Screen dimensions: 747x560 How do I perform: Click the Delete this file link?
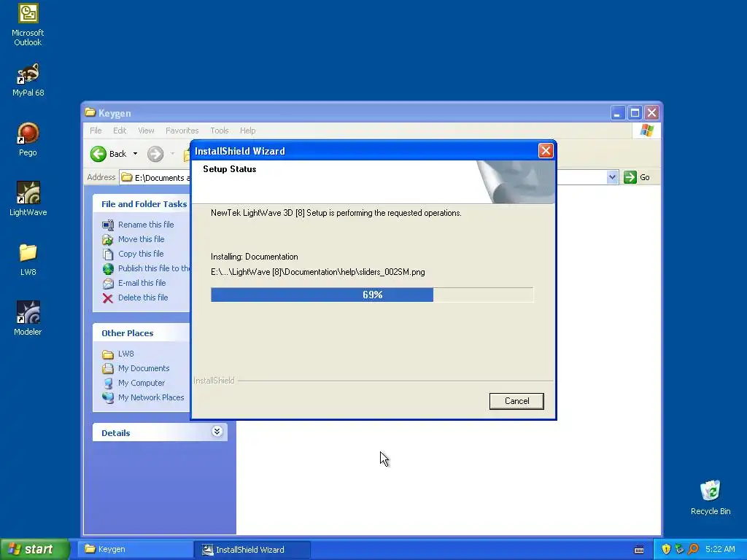[143, 297]
